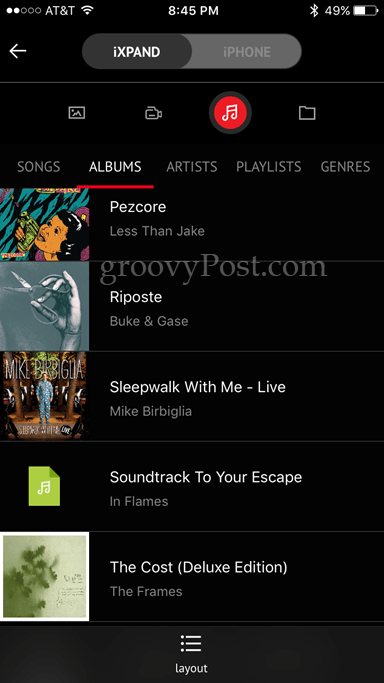Open the Pezcore album cover

44,224
